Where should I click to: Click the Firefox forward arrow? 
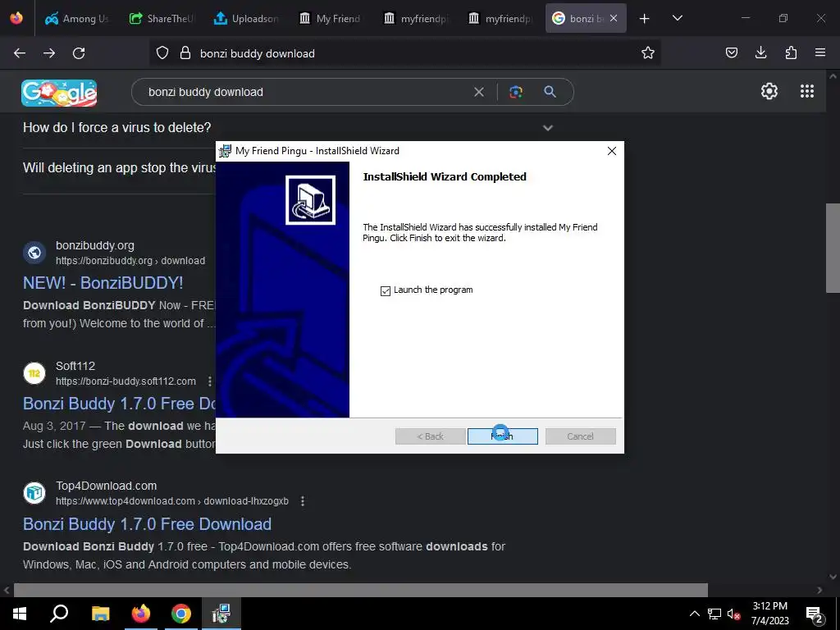click(x=49, y=53)
